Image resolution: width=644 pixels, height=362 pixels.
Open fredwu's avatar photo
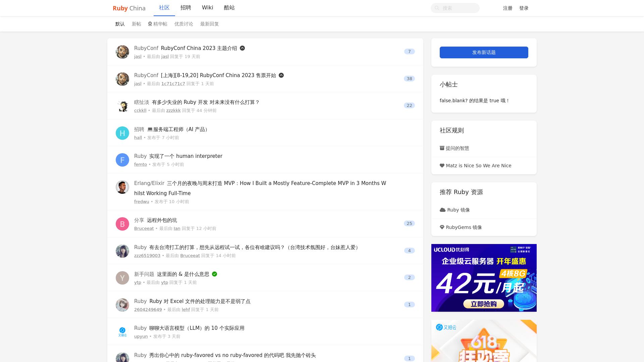tap(122, 187)
